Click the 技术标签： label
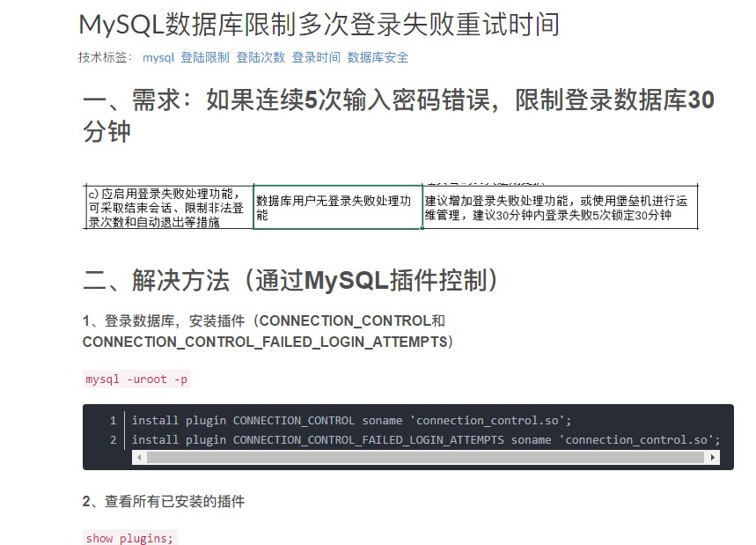756x545 pixels. pyautogui.click(x=106, y=57)
